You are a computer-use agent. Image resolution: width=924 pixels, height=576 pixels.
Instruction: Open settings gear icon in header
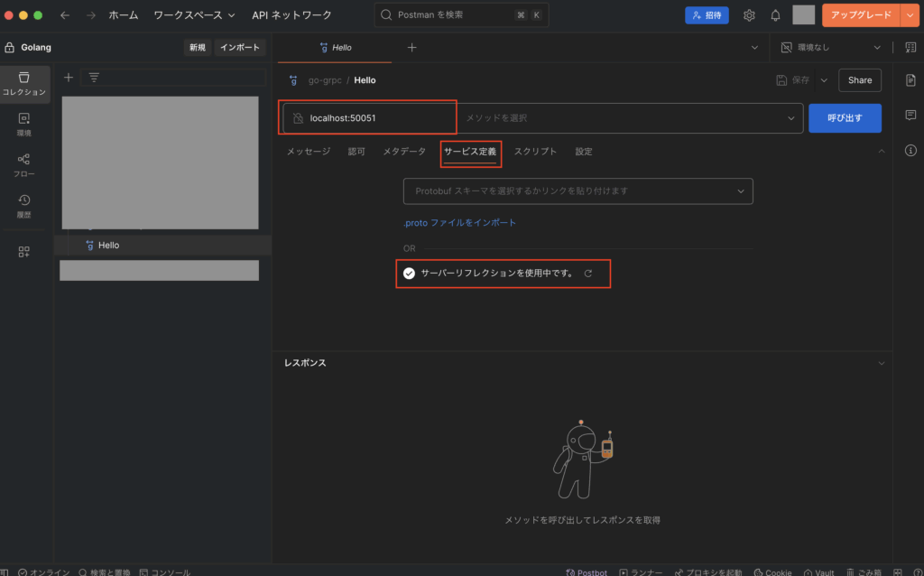click(749, 15)
